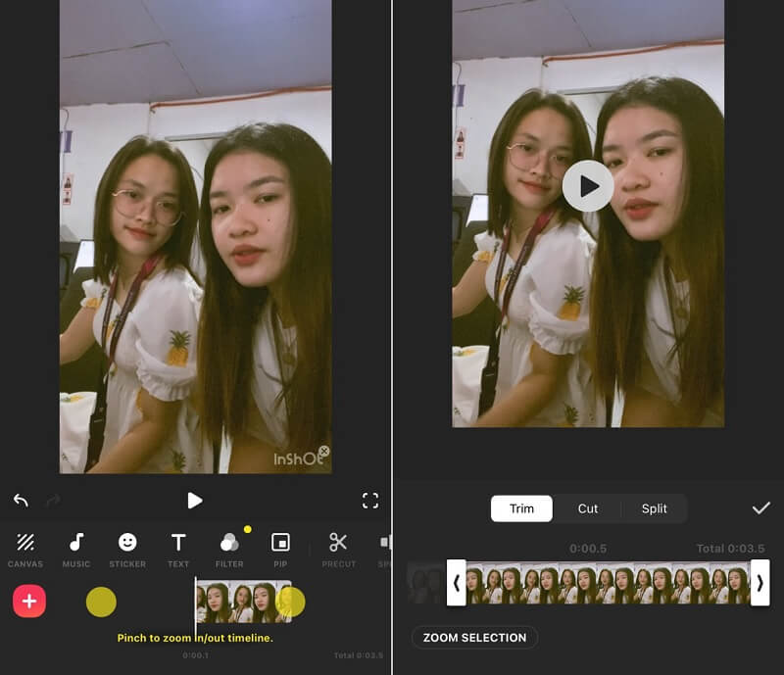Click the right trim handle
The width and height of the screenshot is (784, 675).
coord(759,583)
